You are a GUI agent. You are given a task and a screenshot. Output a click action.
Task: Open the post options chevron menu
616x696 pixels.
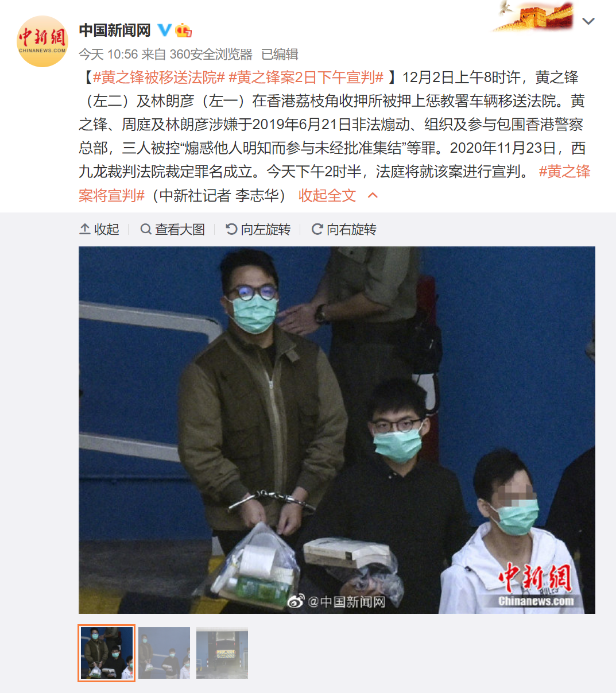pyautogui.click(x=588, y=22)
